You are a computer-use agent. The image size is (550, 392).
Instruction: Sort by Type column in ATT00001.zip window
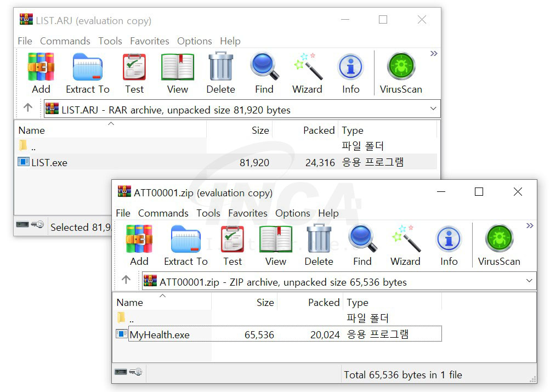[393, 302]
